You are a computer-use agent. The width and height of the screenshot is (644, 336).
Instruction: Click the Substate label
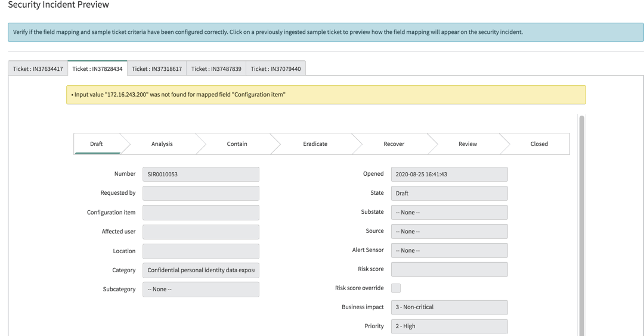(x=372, y=211)
